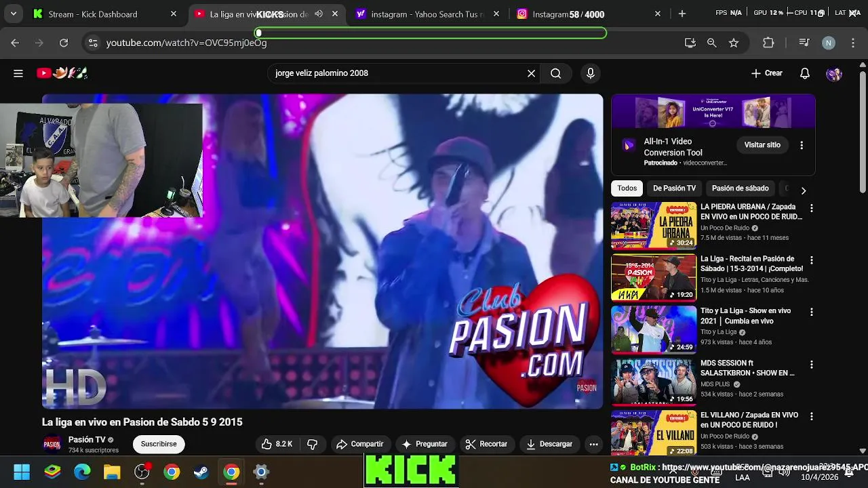The height and width of the screenshot is (488, 868).
Task: Open the Chrome profile N button
Action: [829, 43]
